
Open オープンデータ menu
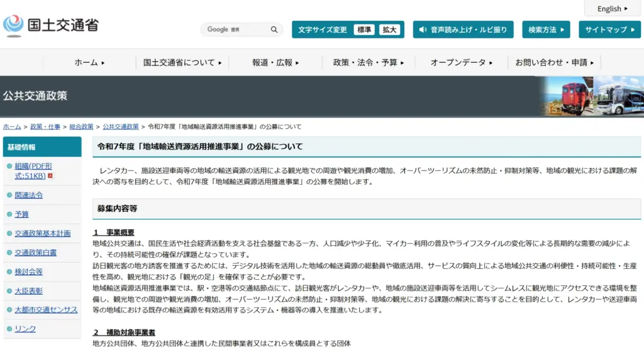pos(461,62)
